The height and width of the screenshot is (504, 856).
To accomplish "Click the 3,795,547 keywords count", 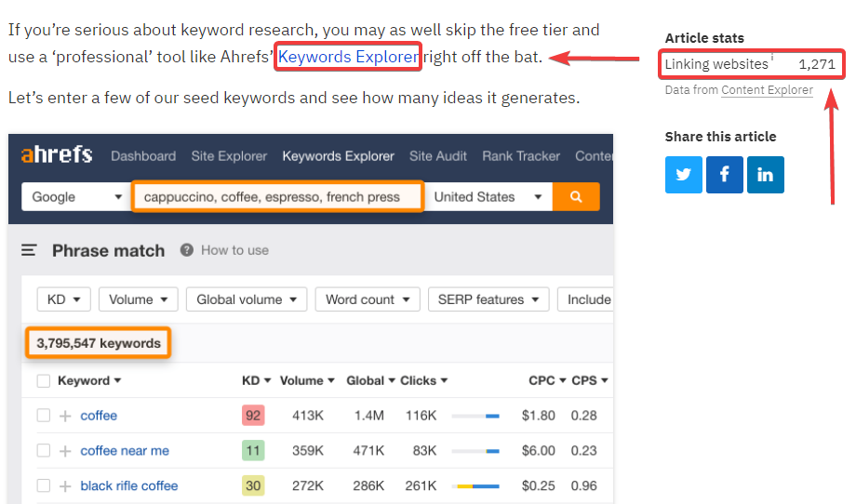I will pyautogui.click(x=99, y=343).
